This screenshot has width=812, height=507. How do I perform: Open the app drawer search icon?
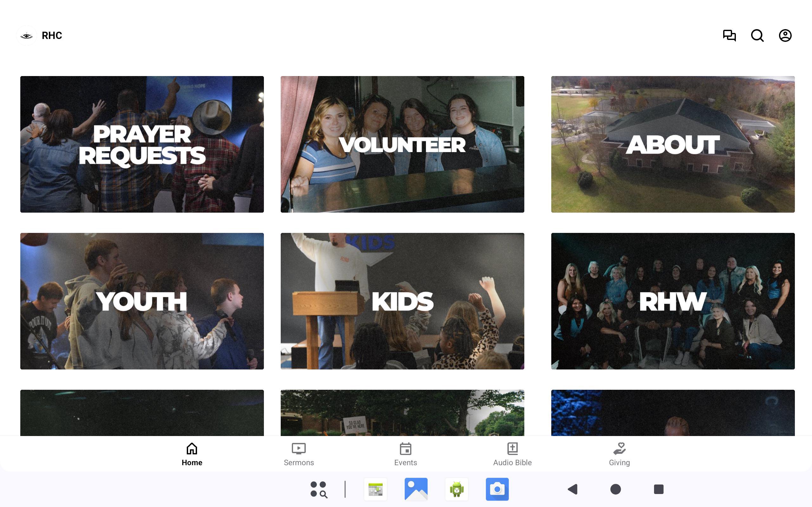tap(318, 489)
